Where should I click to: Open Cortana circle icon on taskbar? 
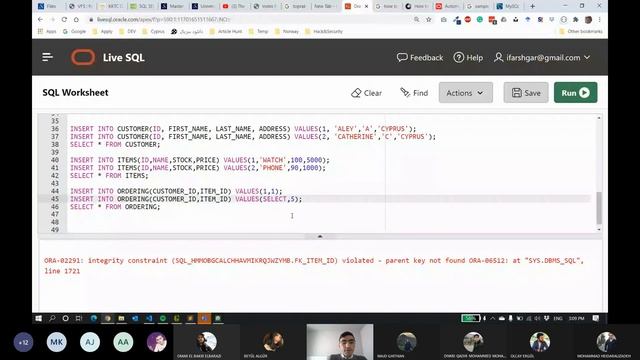click(65, 318)
